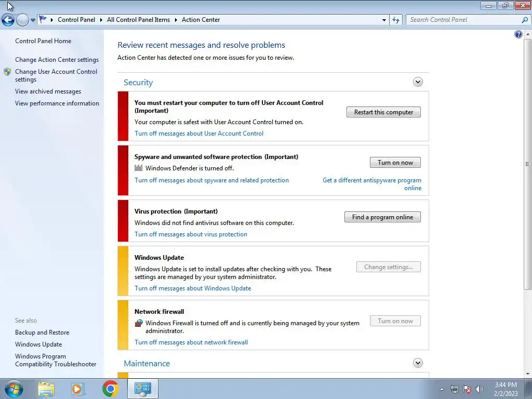Open dropdown arrow before Control Panel breadcrumb
Viewport: 532px width, 399px height.
tap(51, 20)
